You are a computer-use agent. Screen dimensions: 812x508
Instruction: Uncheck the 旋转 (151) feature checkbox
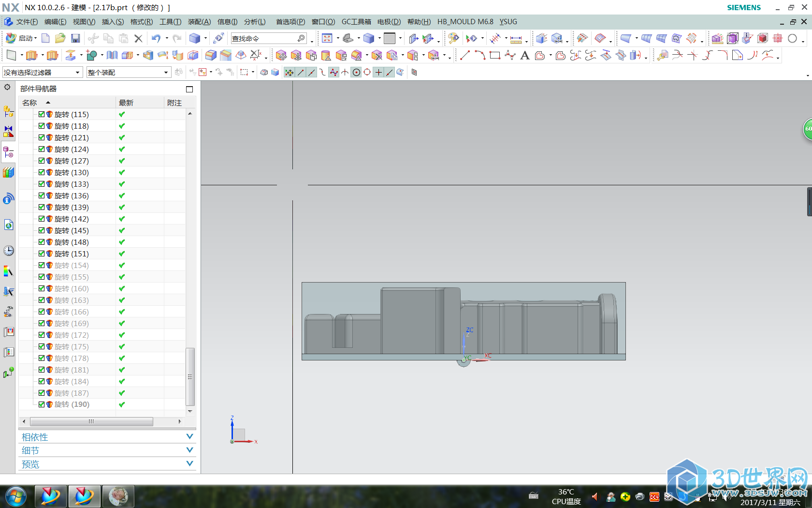pos(42,254)
